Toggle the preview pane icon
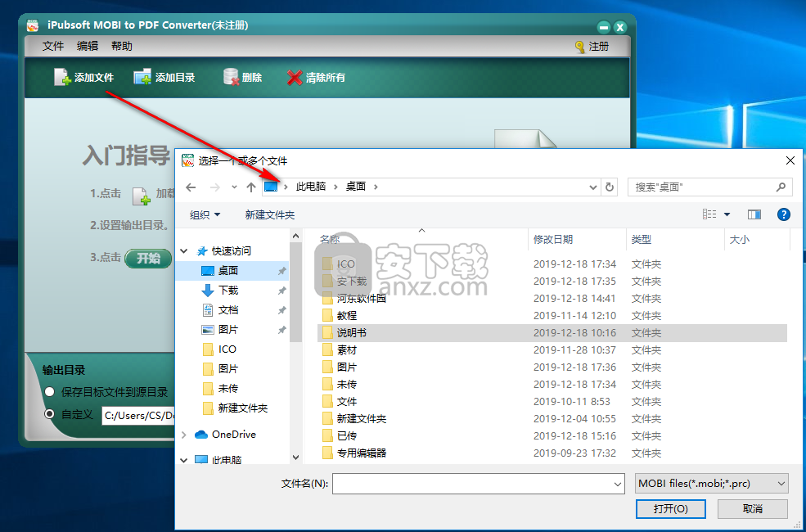Screen dimensions: 806x532 [754, 214]
